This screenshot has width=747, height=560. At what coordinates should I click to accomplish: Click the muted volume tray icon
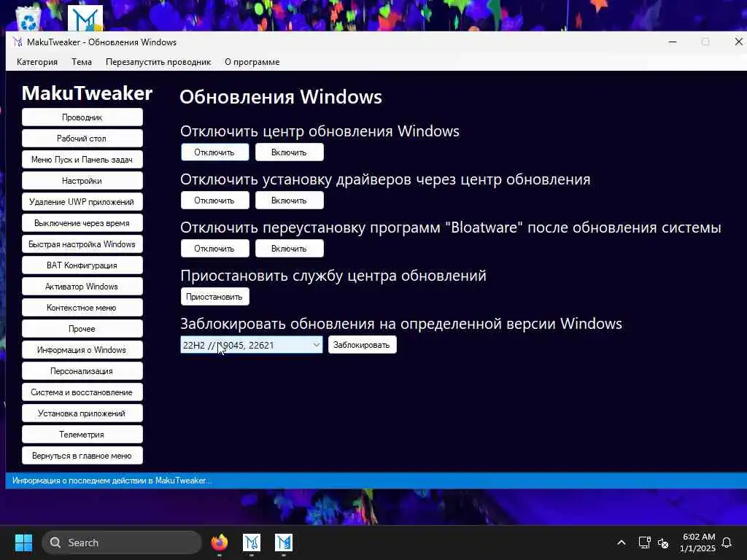[662, 542]
